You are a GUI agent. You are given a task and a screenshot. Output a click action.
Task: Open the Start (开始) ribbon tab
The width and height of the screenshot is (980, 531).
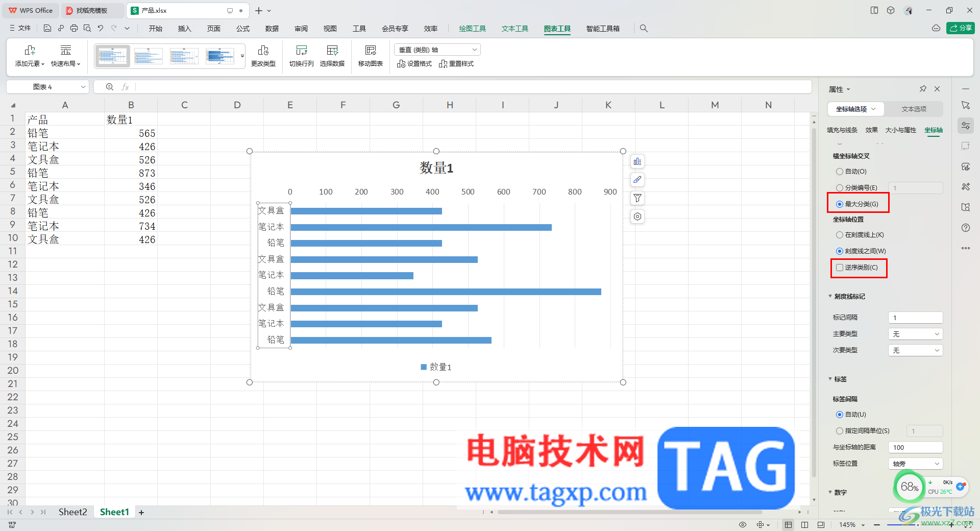pos(156,29)
